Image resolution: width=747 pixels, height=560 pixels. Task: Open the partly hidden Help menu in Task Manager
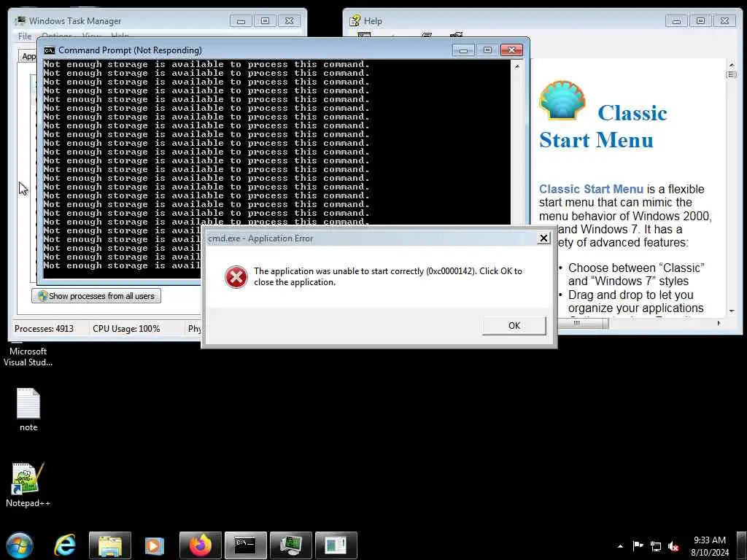pos(120,35)
